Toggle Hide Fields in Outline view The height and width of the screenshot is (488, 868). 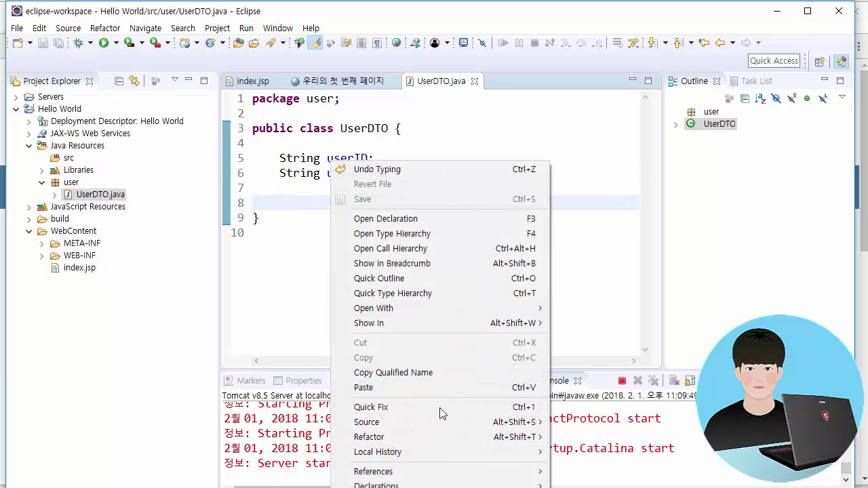776,98
